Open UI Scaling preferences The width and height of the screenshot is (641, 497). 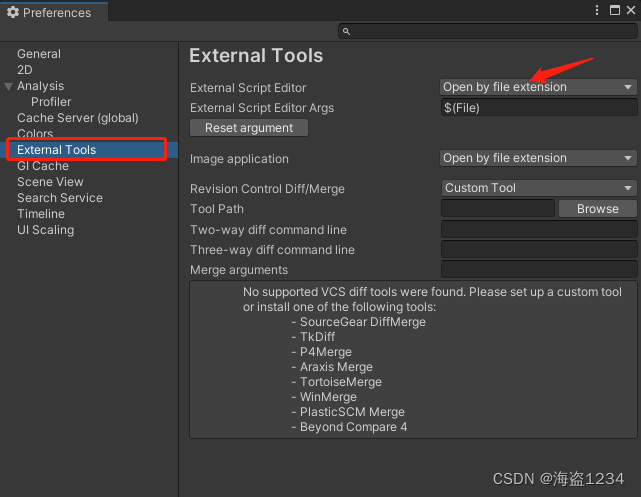click(45, 230)
